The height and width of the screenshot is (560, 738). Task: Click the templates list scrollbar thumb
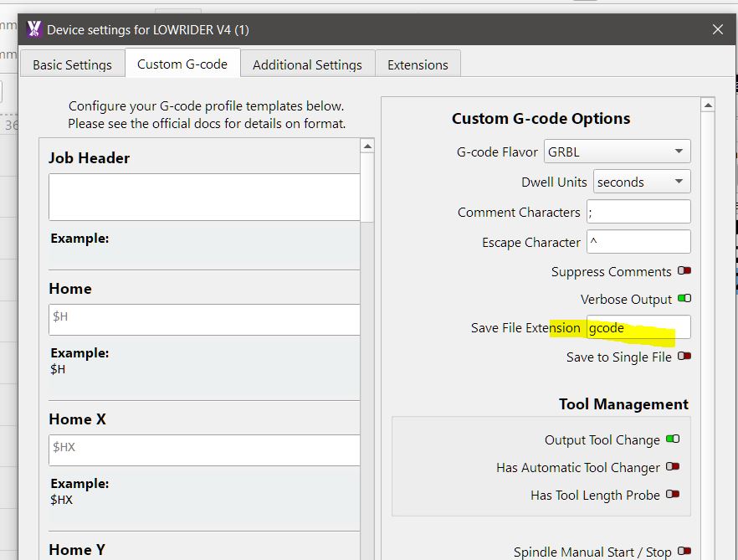pyautogui.click(x=367, y=187)
